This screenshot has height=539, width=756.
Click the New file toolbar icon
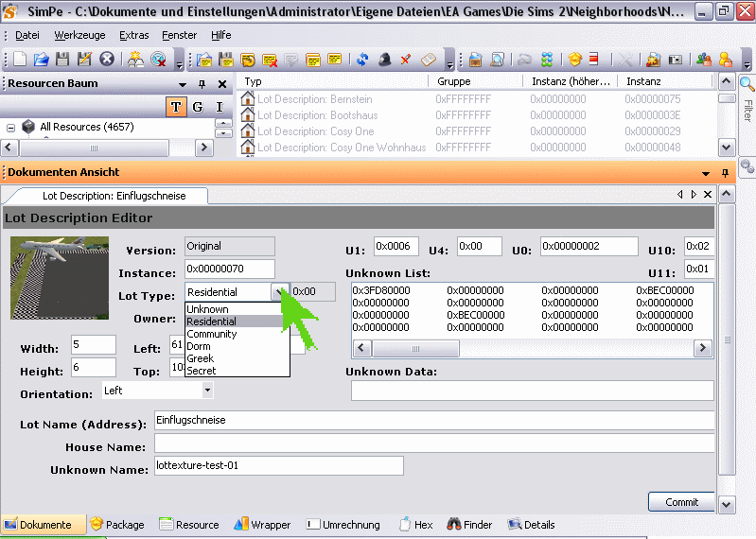coord(19,60)
